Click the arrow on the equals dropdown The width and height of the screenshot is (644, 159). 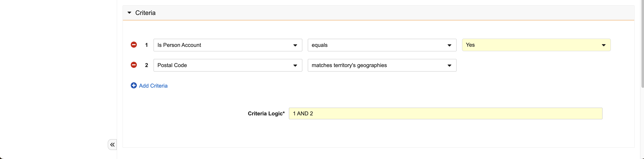[x=449, y=45]
